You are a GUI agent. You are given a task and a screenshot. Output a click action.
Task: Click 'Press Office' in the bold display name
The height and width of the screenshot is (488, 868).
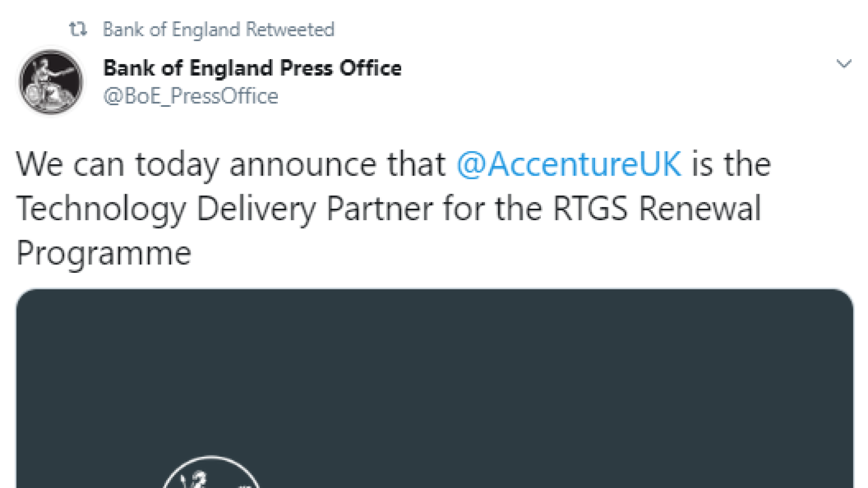click(341, 68)
